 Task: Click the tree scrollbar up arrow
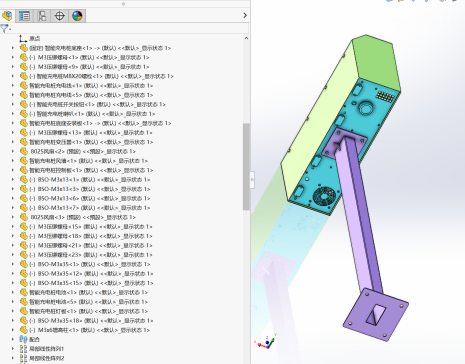click(246, 38)
